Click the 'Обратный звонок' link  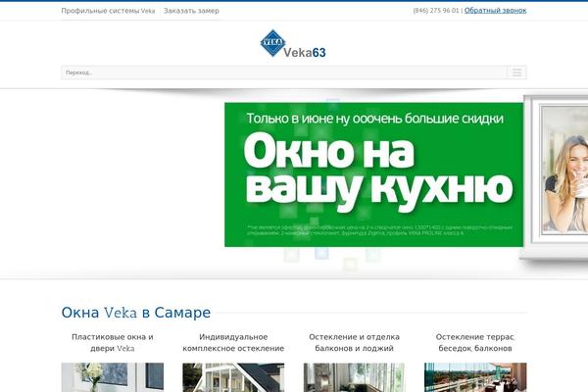495,11
